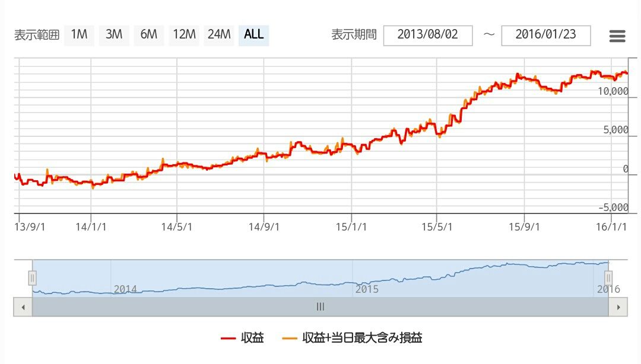The width and height of the screenshot is (641, 364).
Task: Select the 3M display range
Action: click(114, 34)
